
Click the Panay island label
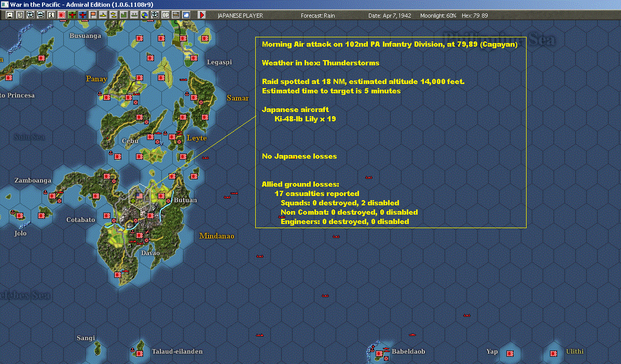pos(96,79)
